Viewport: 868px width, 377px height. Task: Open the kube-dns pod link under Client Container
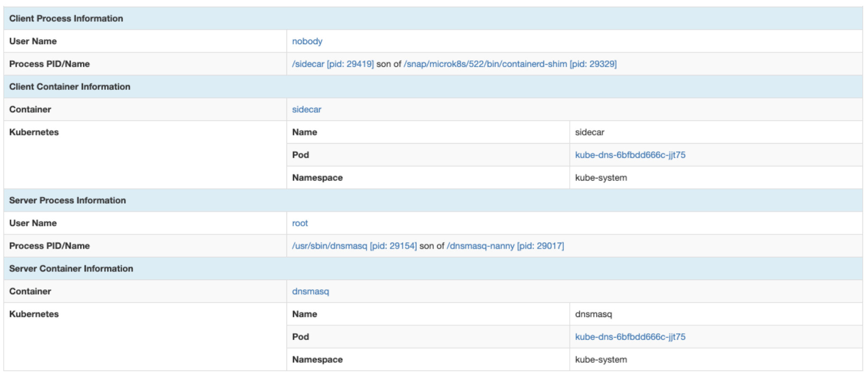630,155
